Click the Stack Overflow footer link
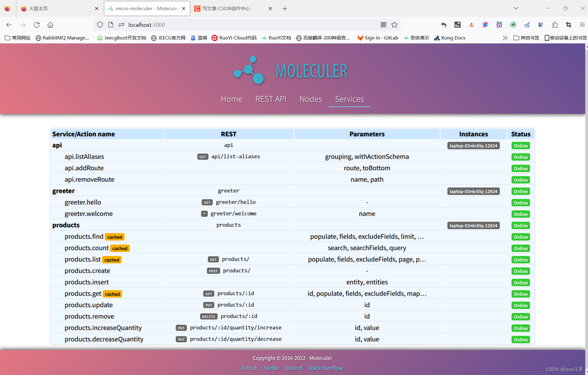588x375 pixels. click(x=326, y=368)
